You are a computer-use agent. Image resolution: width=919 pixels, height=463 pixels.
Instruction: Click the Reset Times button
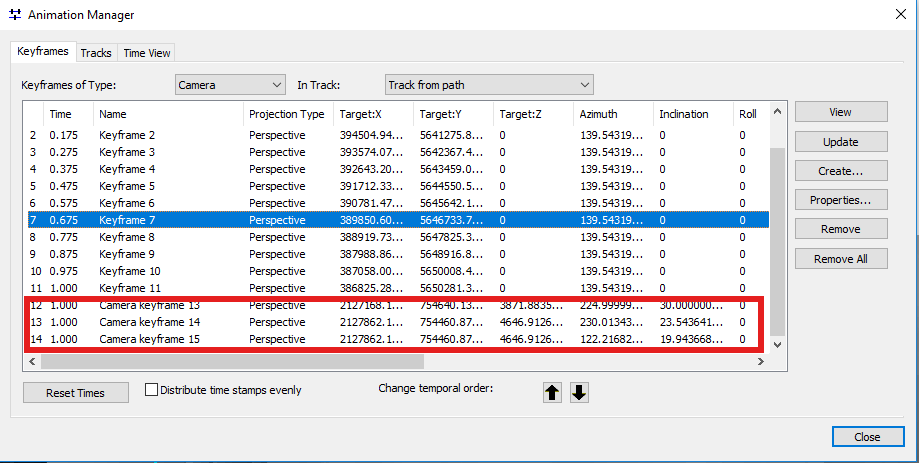[x=76, y=393]
